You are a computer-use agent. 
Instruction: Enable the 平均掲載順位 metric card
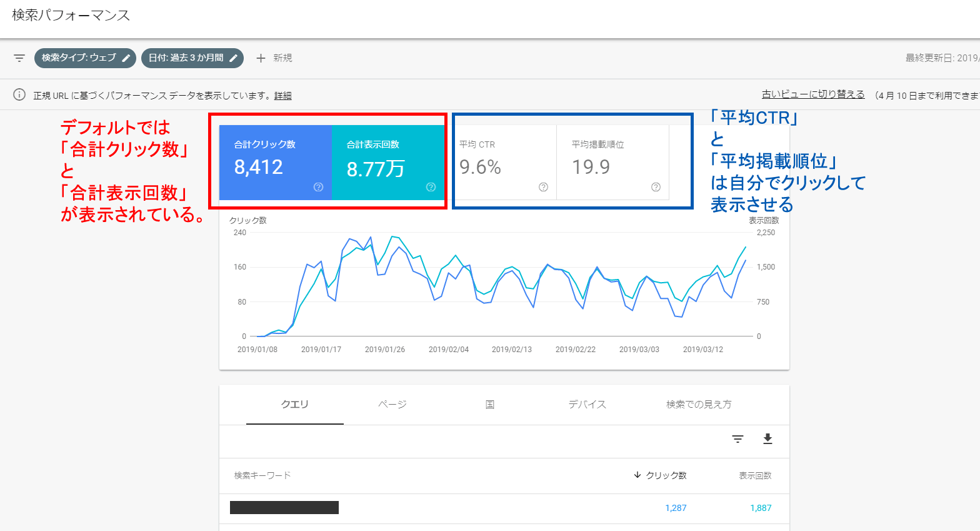(612, 161)
